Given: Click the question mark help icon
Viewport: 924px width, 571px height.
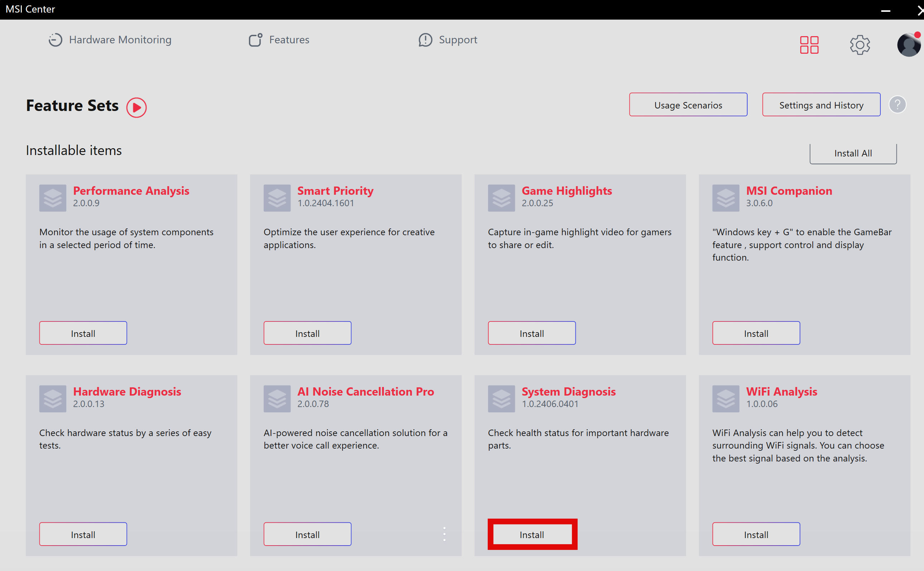Looking at the screenshot, I should pyautogui.click(x=897, y=104).
